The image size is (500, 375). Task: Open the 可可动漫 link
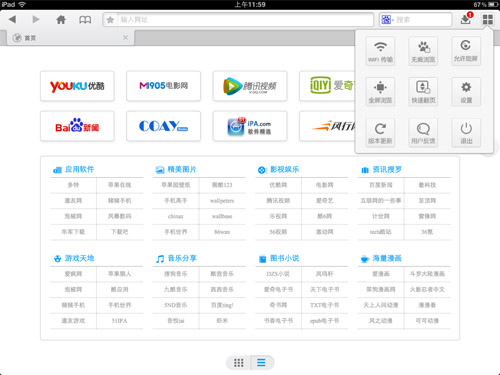tap(427, 321)
